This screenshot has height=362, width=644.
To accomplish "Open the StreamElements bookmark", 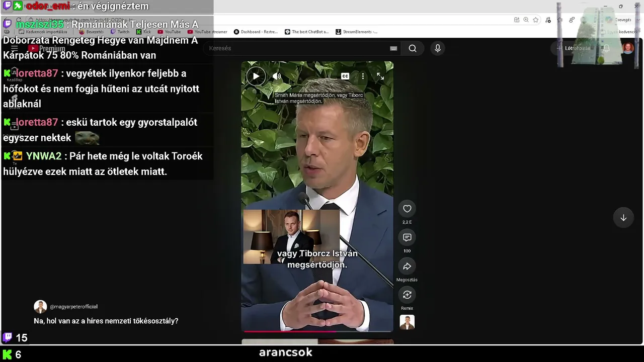I will tap(356, 32).
